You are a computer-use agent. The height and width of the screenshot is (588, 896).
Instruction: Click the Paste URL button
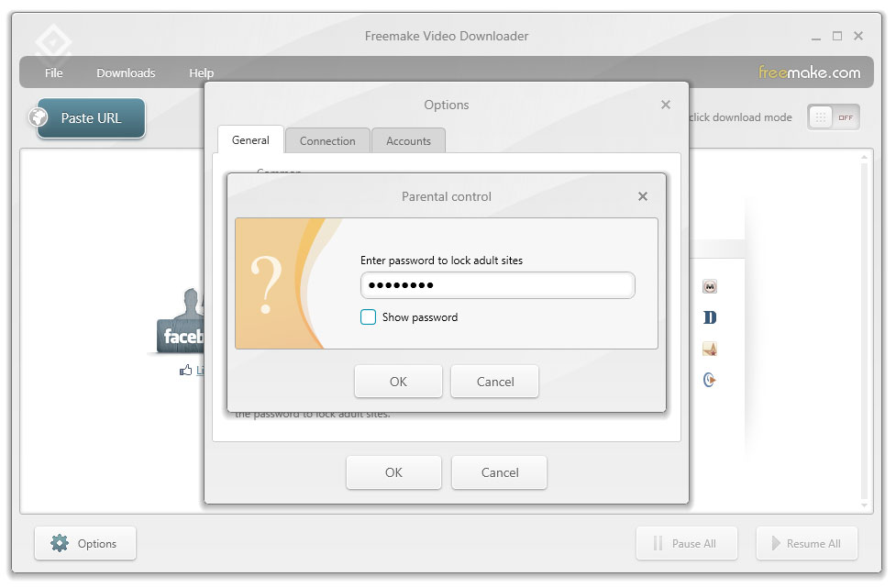pyautogui.click(x=91, y=117)
